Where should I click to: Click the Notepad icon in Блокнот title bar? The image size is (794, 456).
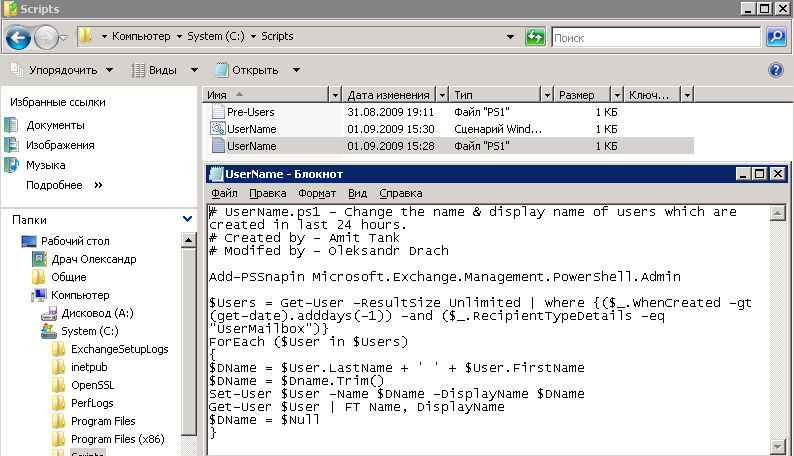(216, 174)
